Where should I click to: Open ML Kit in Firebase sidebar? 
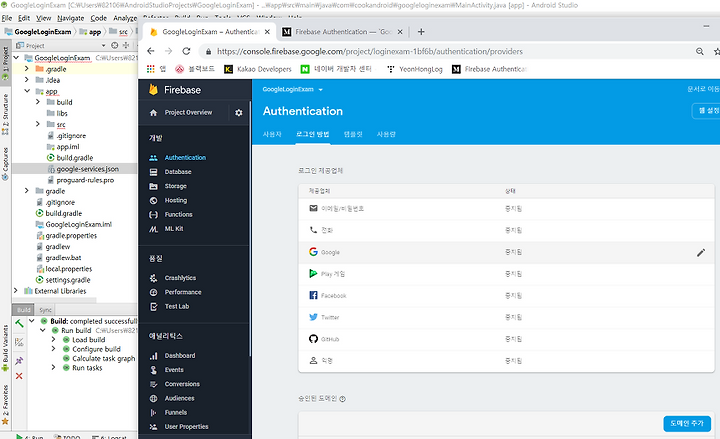174,229
